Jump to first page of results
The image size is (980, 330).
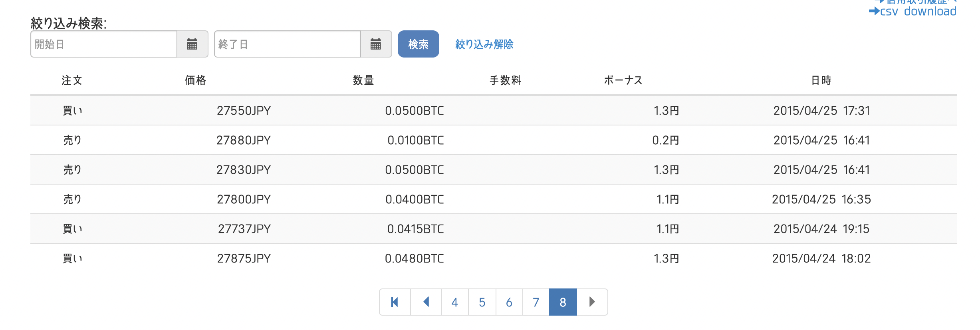[x=395, y=302]
